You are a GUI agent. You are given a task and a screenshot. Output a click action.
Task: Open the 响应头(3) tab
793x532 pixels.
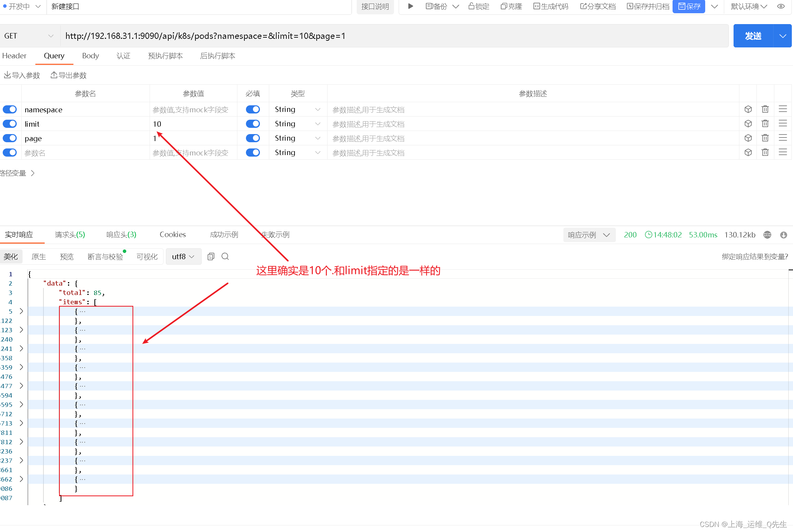point(121,235)
